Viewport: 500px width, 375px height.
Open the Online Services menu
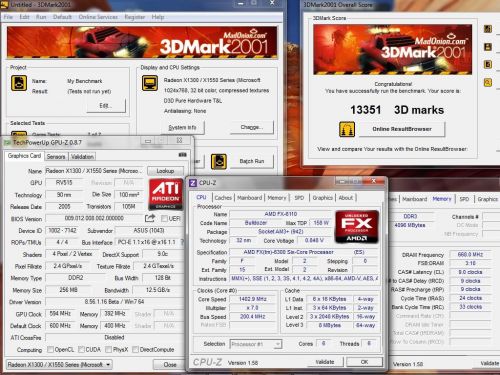pos(98,17)
